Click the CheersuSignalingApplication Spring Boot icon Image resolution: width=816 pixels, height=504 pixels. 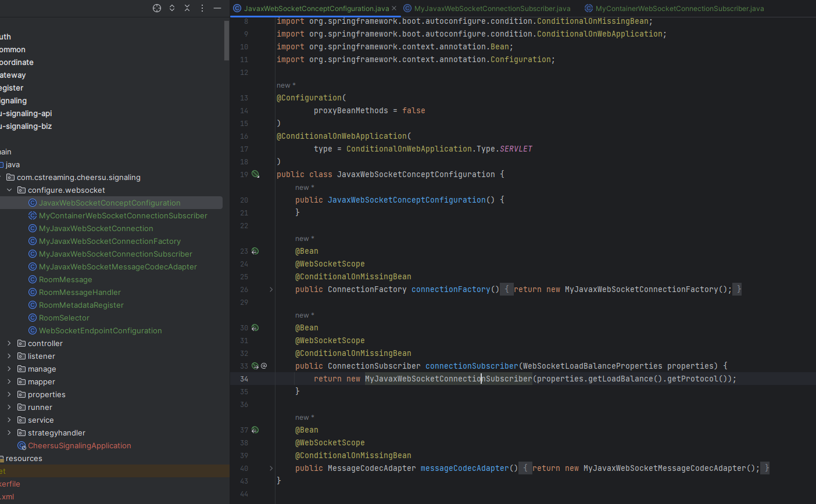point(22,445)
